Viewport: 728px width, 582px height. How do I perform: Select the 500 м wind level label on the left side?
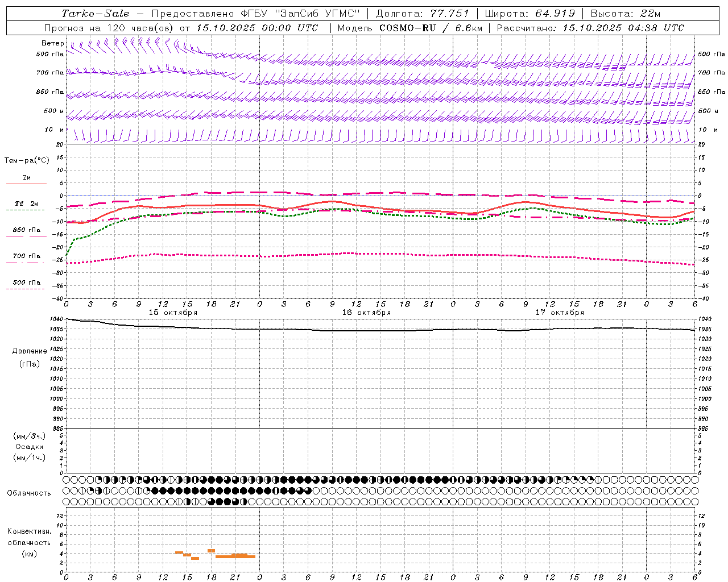pos(54,111)
